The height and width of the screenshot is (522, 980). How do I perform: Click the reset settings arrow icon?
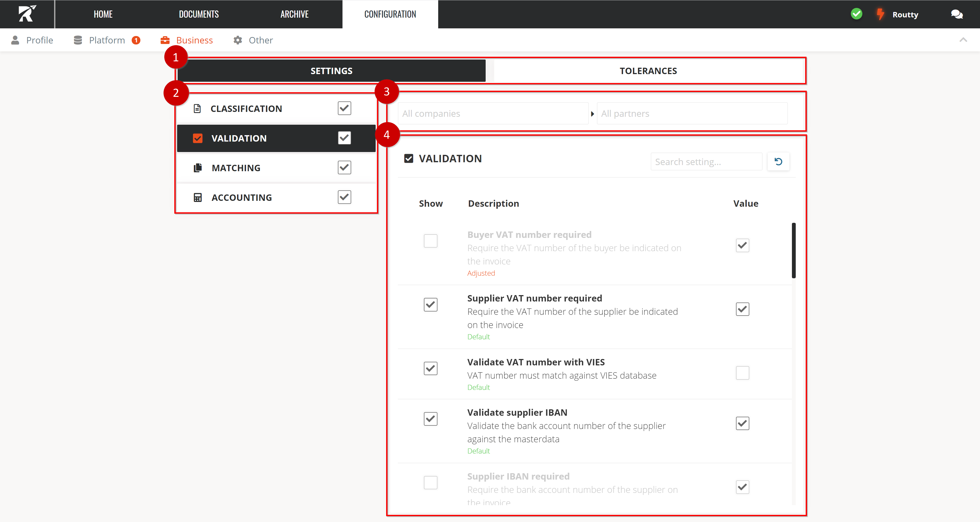coord(778,162)
